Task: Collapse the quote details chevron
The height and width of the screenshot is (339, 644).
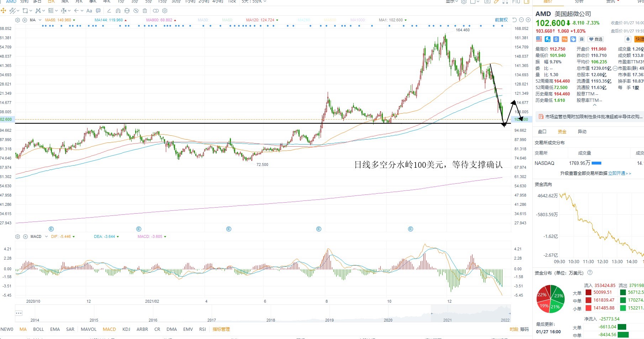Action: (x=594, y=105)
